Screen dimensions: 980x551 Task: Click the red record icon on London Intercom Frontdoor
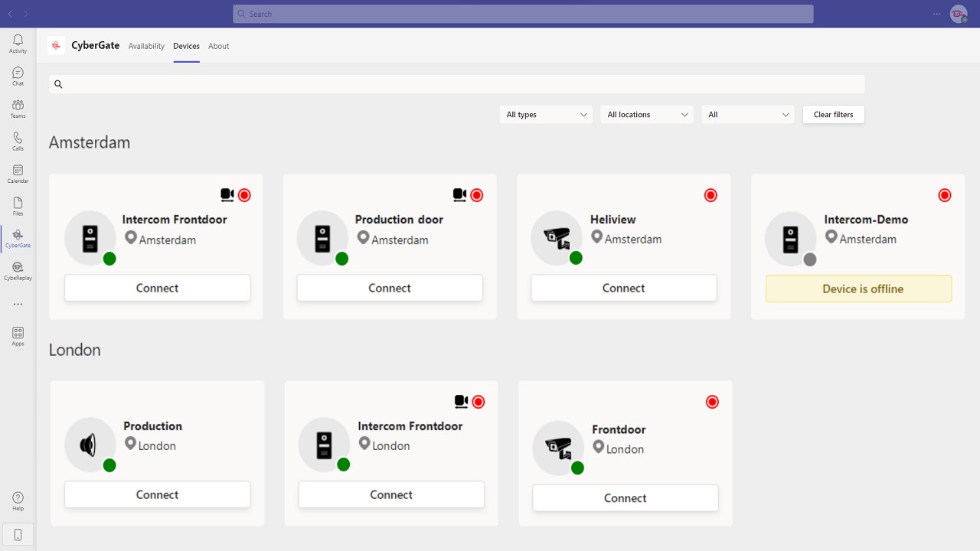pos(479,401)
